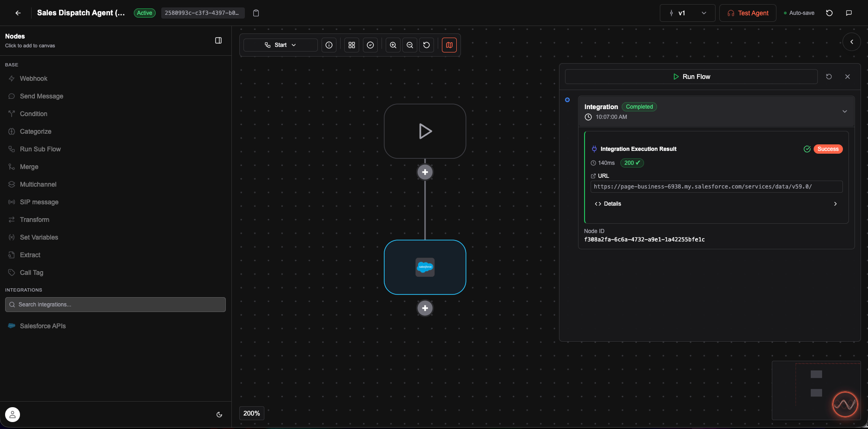Open the orange waveform assistant button

click(845, 404)
